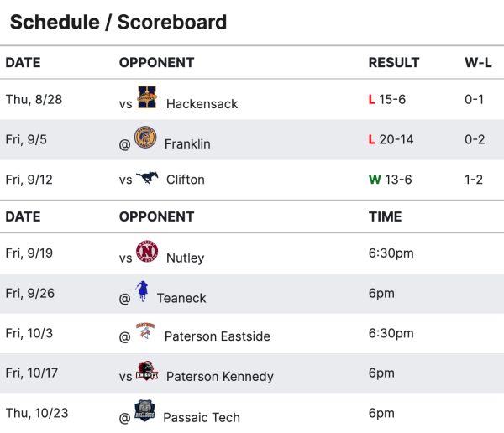The image size is (504, 433).
Task: Click the Clifton mustang logo
Action: point(147,177)
